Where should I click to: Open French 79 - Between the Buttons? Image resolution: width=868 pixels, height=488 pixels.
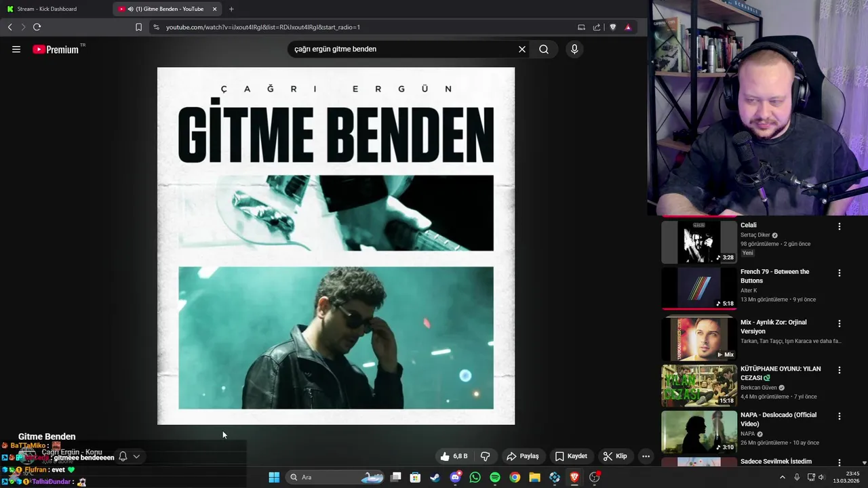774,276
